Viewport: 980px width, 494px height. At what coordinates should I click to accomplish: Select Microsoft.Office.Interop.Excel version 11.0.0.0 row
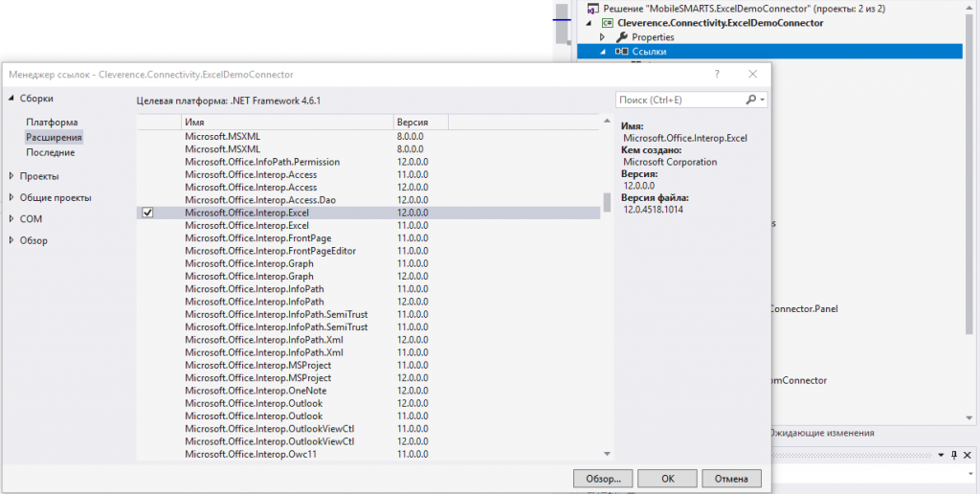point(368,225)
